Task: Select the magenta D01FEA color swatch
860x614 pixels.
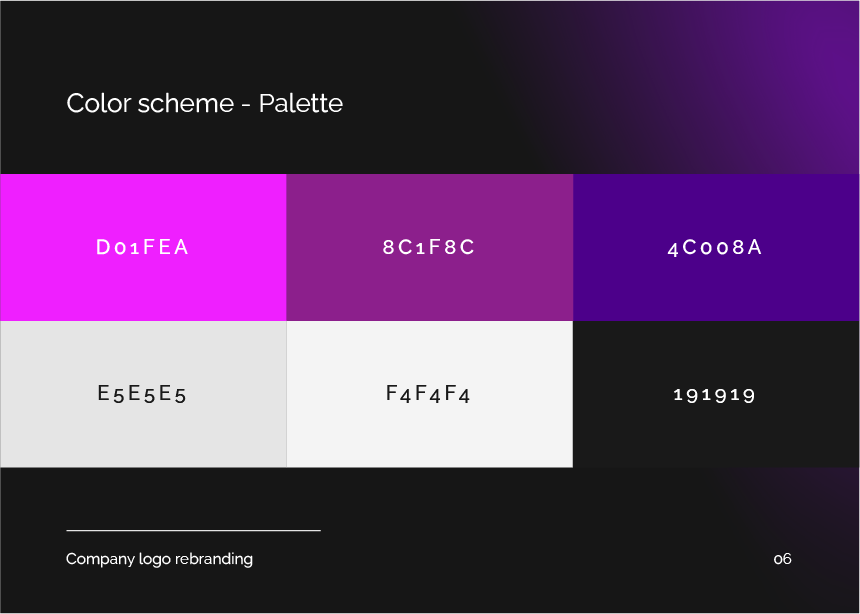Action: (143, 247)
